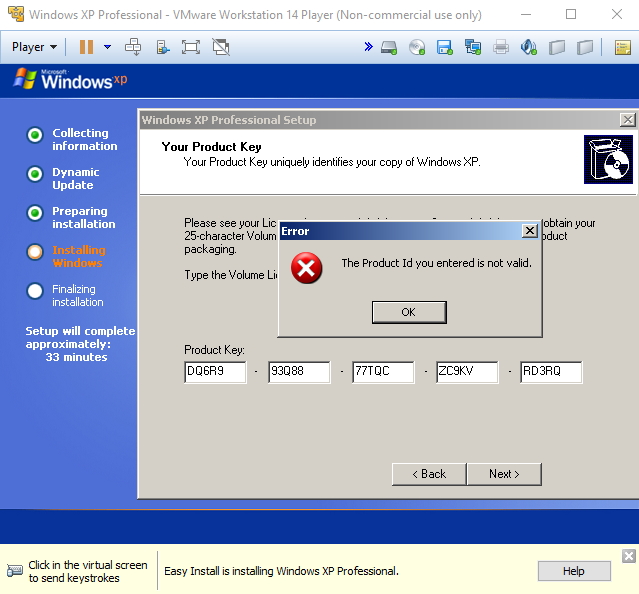Click the first product key field DQ6R9
The height and width of the screenshot is (594, 639).
215,373
